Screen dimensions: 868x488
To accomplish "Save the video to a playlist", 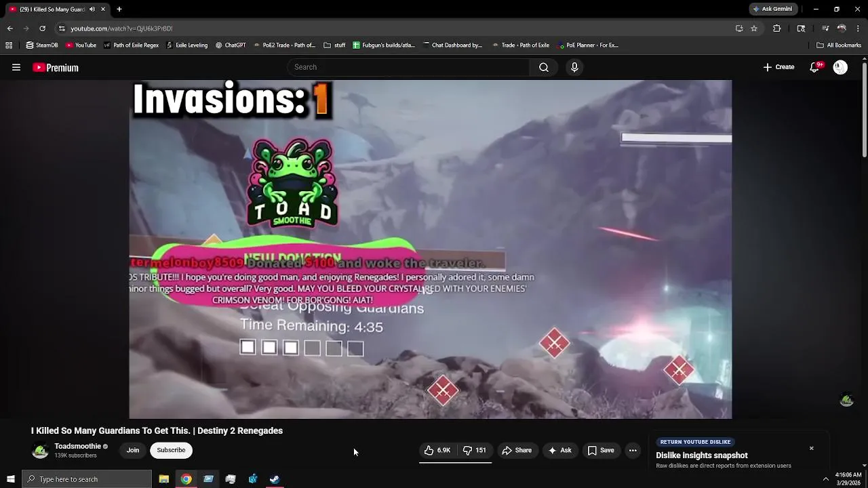I will [x=601, y=450].
